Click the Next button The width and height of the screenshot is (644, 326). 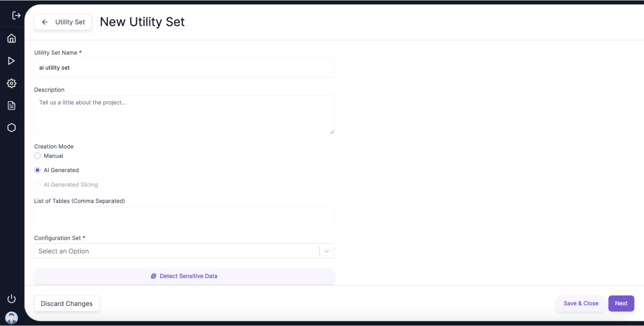coord(621,303)
